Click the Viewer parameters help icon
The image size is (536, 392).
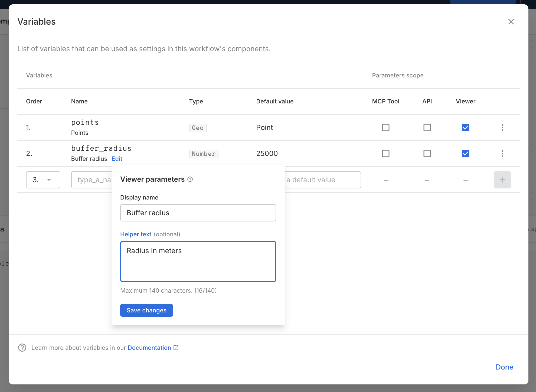point(190,179)
